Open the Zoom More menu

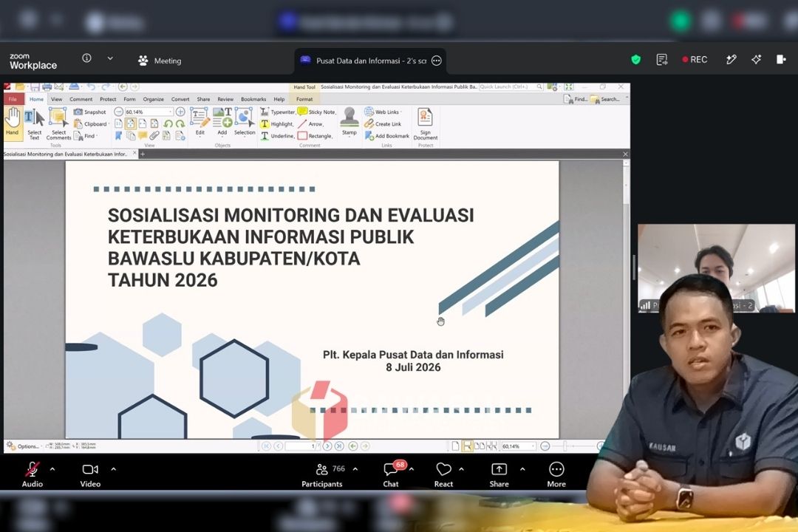pos(556,474)
